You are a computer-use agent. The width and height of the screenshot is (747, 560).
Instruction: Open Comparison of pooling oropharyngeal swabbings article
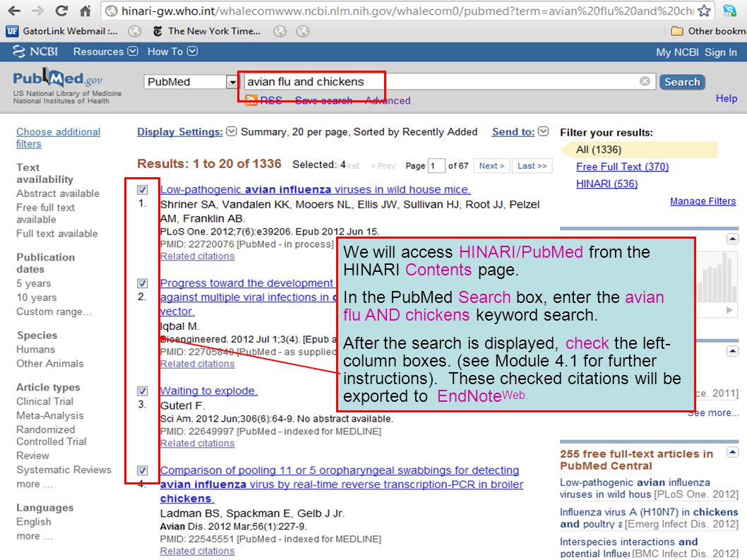click(342, 484)
